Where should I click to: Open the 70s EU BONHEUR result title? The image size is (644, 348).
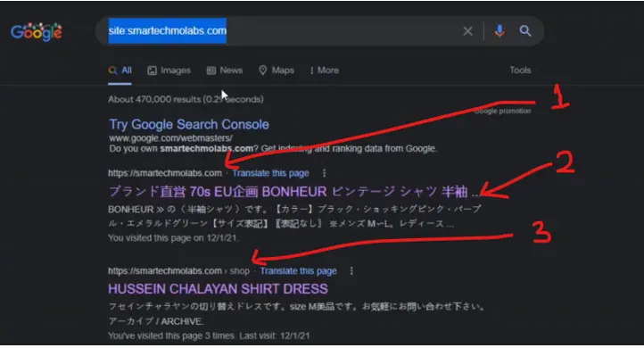pos(293,192)
